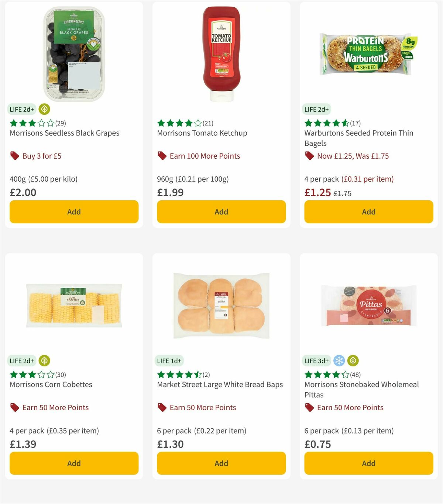Open the Now £1.25, Was £1.75 promotion
443x504 pixels.
(353, 156)
